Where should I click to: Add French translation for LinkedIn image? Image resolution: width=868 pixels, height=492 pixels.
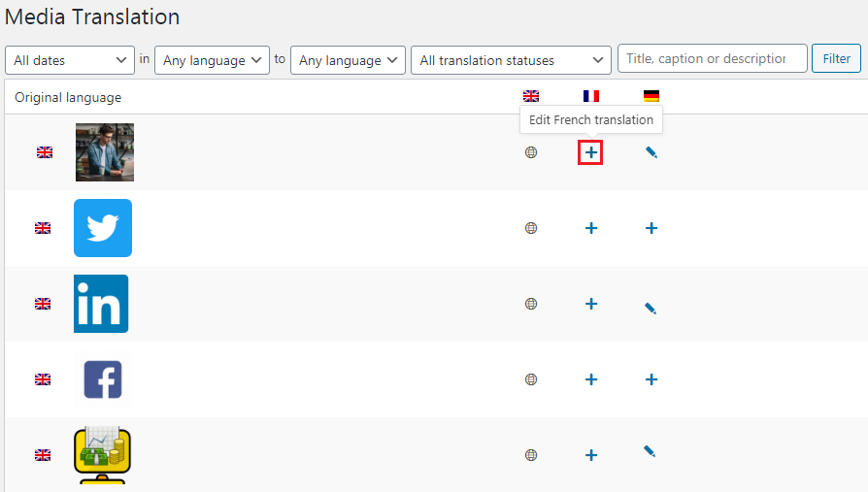[x=590, y=304]
